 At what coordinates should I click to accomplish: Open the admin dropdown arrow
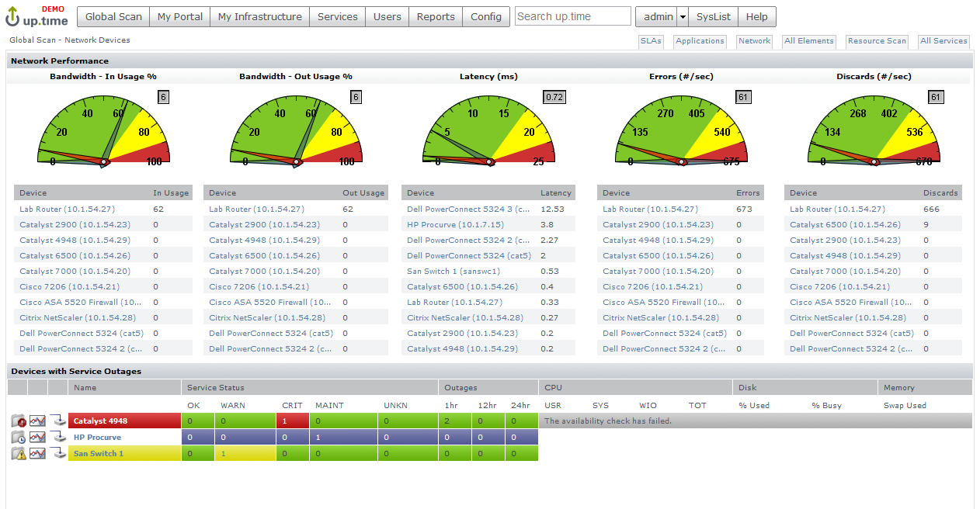click(x=682, y=16)
